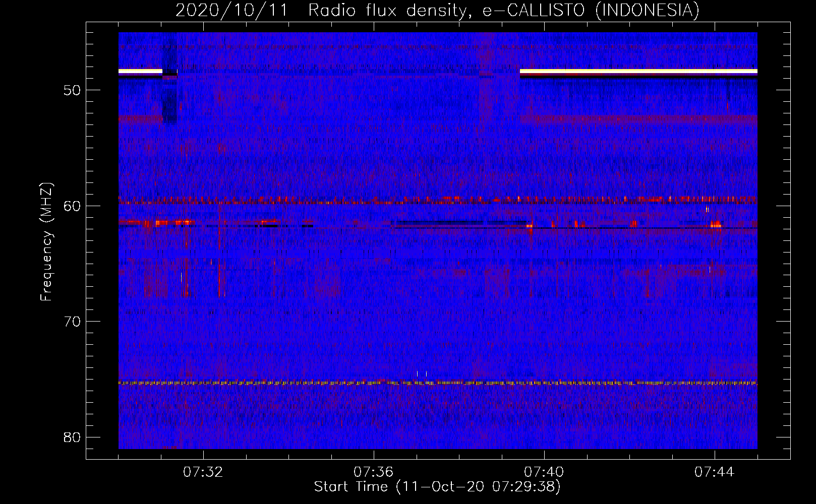Click the 07:36 time tick label
Image resolution: width=816 pixels, height=504 pixels.
click(x=374, y=472)
